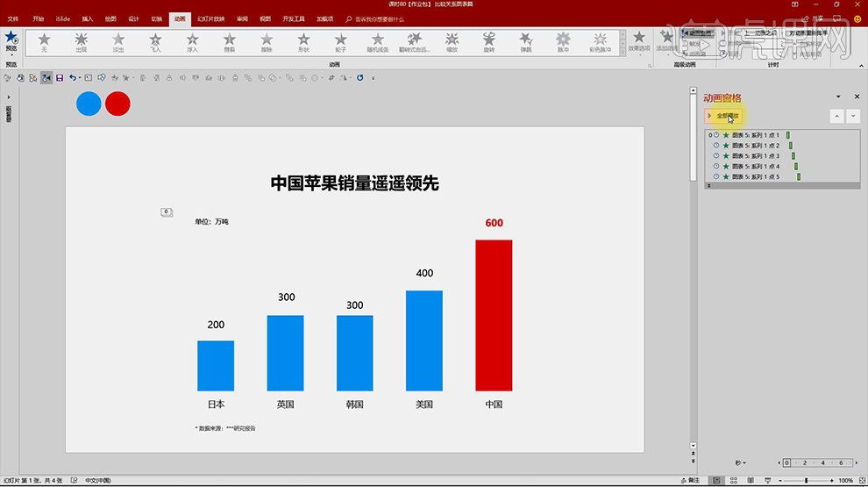This screenshot has height=487, width=868.
Task: Open animation pane options dropdown arrow
Action: [838, 97]
